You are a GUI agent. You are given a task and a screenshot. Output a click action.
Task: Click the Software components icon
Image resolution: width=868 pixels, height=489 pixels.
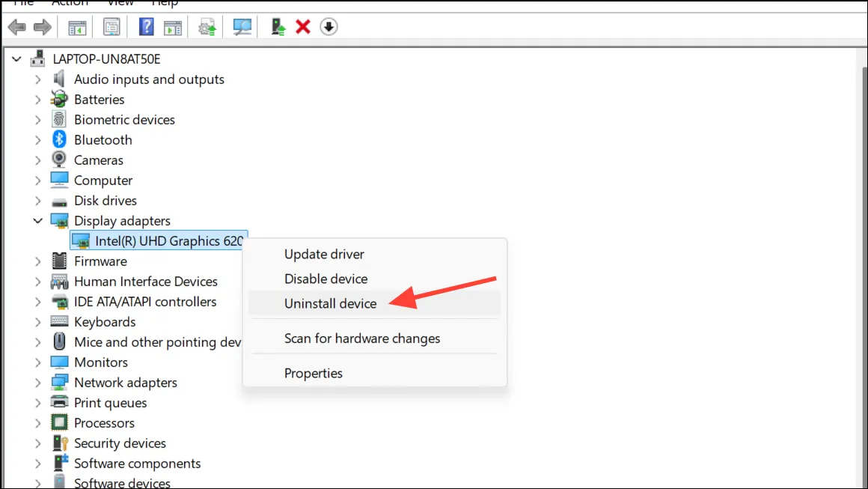pyautogui.click(x=60, y=463)
